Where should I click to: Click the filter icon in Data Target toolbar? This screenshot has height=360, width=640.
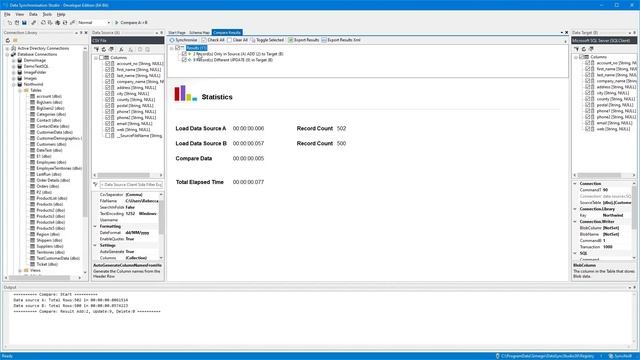[x=576, y=49]
